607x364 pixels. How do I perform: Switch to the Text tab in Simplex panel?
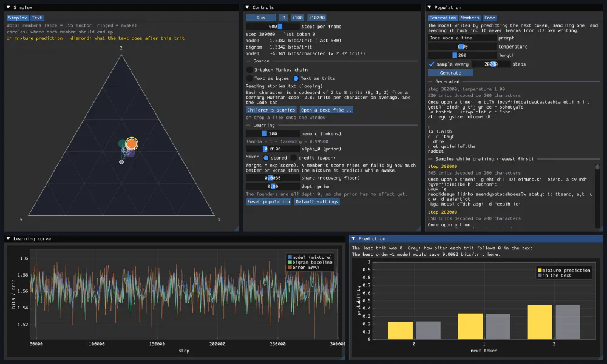coord(37,18)
